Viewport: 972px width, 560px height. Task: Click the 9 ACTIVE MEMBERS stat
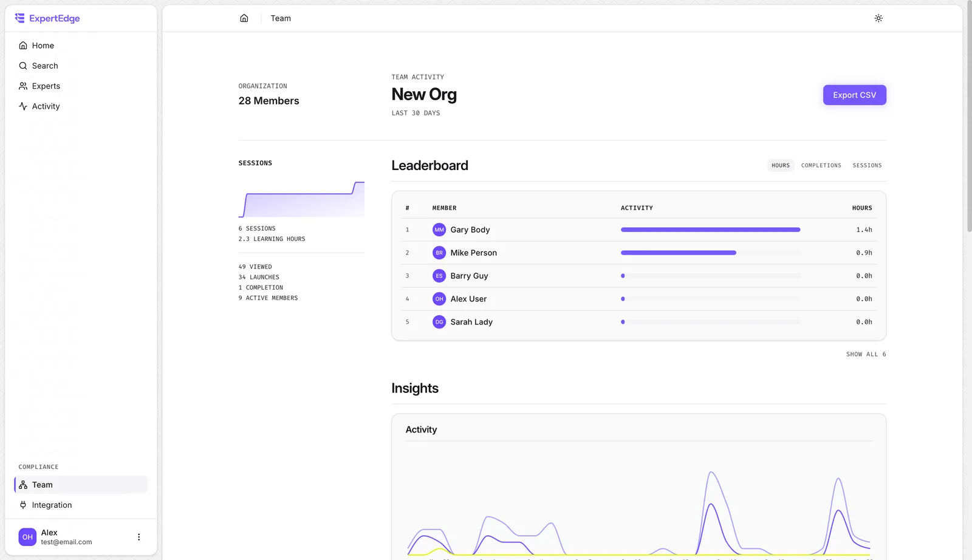[268, 298]
